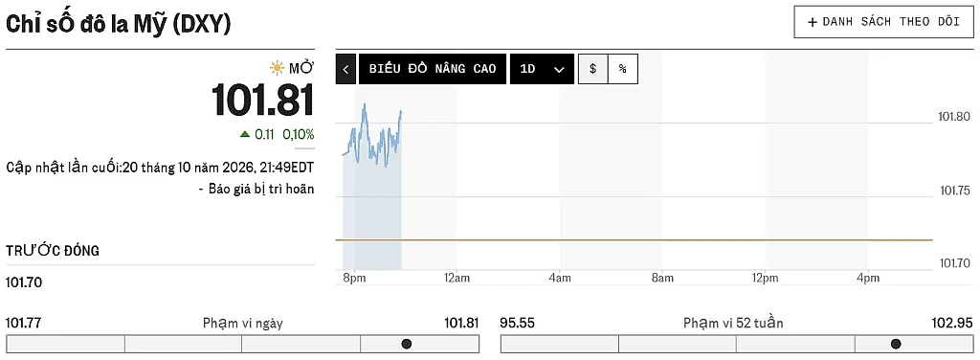The width and height of the screenshot is (980, 360).
Task: Click the day range marker dot
Action: pos(406,344)
